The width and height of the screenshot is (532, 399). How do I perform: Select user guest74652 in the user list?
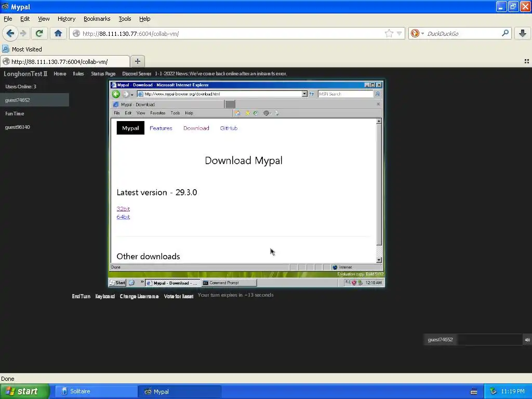tap(34, 100)
